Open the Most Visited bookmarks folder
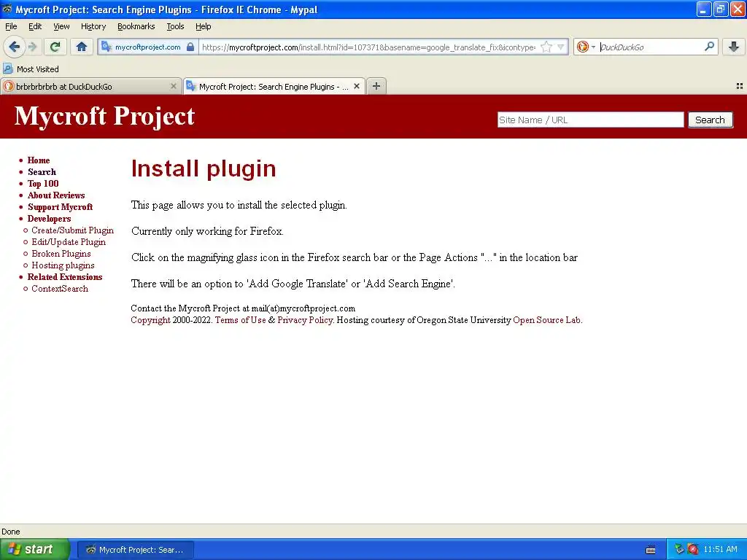Image resolution: width=747 pixels, height=560 pixels. pyautogui.click(x=31, y=69)
